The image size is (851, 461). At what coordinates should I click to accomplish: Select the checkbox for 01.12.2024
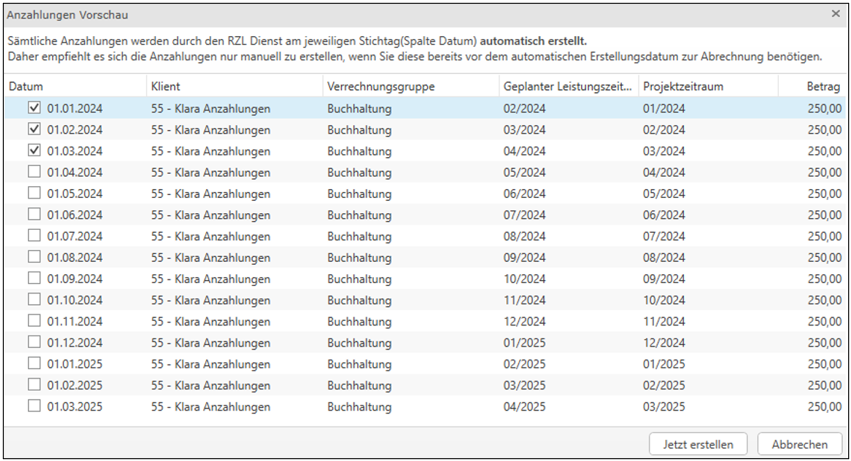point(35,342)
